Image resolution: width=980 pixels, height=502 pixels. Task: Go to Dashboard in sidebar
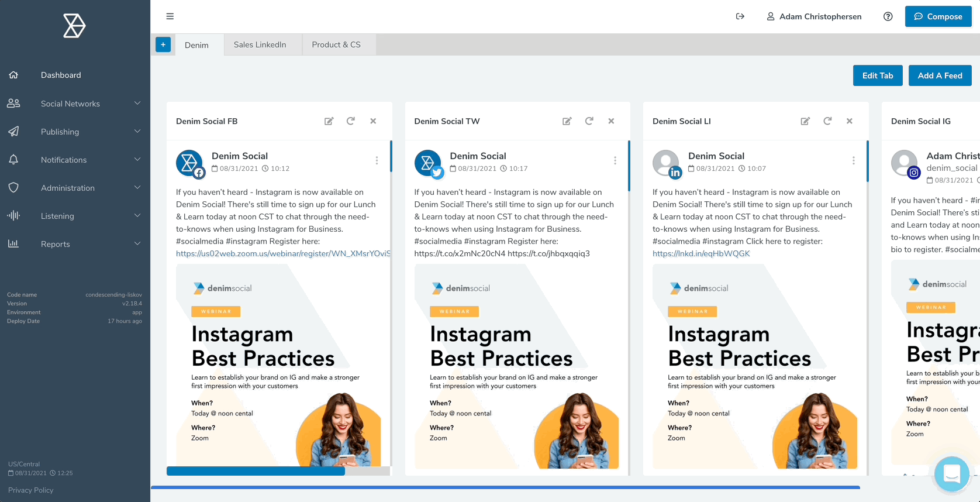[x=61, y=75]
